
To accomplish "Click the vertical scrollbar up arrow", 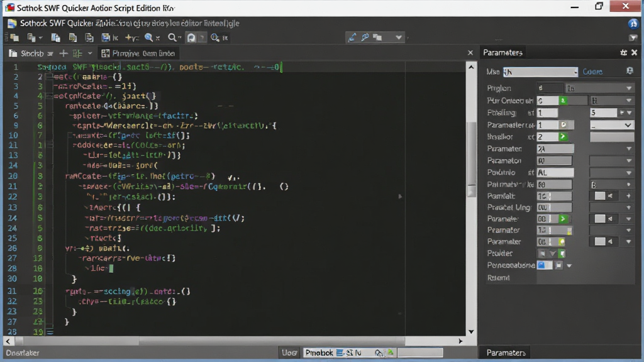I will [x=471, y=67].
